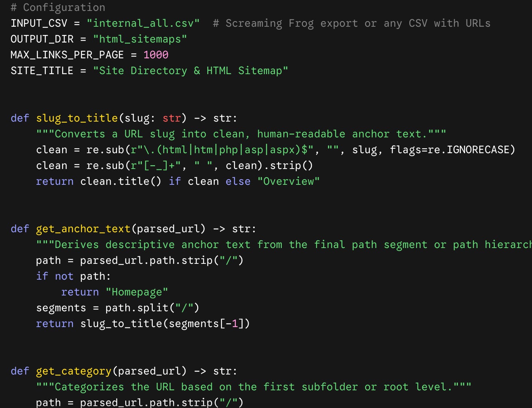Click the red str type annotation
The height and width of the screenshot is (408, 532).
point(172,118)
